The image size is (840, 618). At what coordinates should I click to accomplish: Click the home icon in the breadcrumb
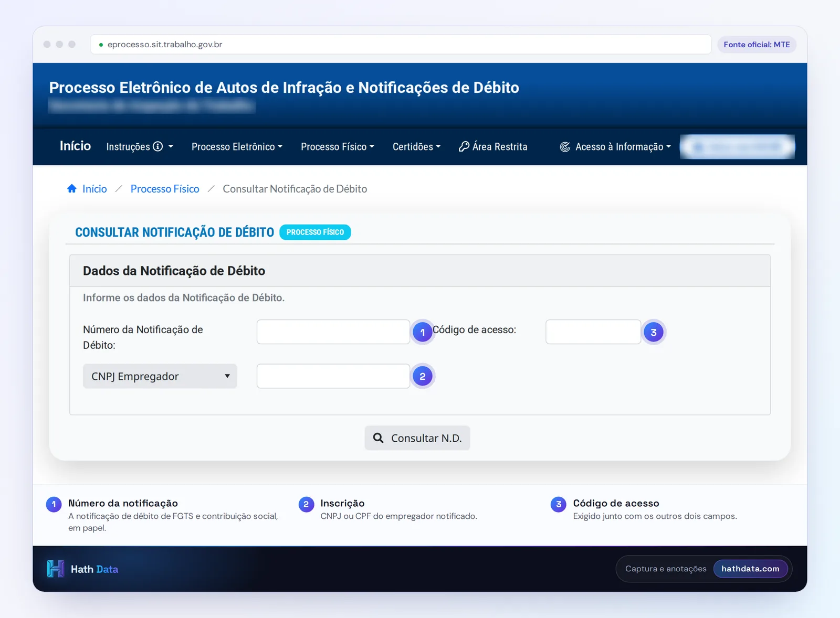point(72,188)
